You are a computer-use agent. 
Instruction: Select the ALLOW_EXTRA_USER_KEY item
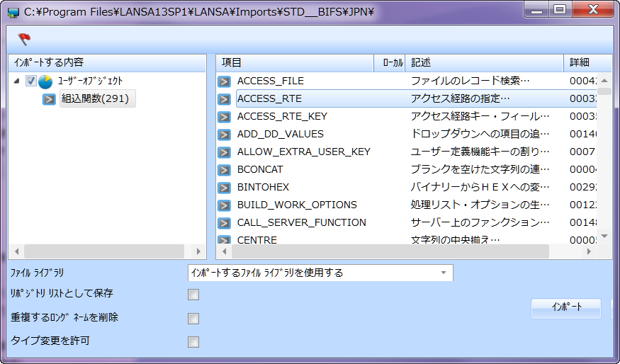pyautogui.click(x=304, y=152)
